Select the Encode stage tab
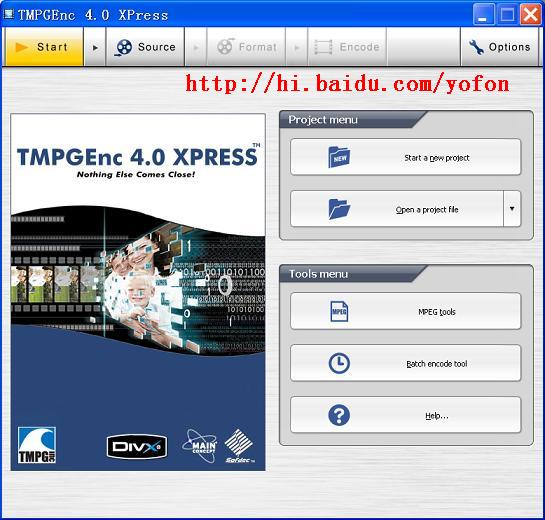Viewport: 545px width, 520px height. click(x=347, y=47)
